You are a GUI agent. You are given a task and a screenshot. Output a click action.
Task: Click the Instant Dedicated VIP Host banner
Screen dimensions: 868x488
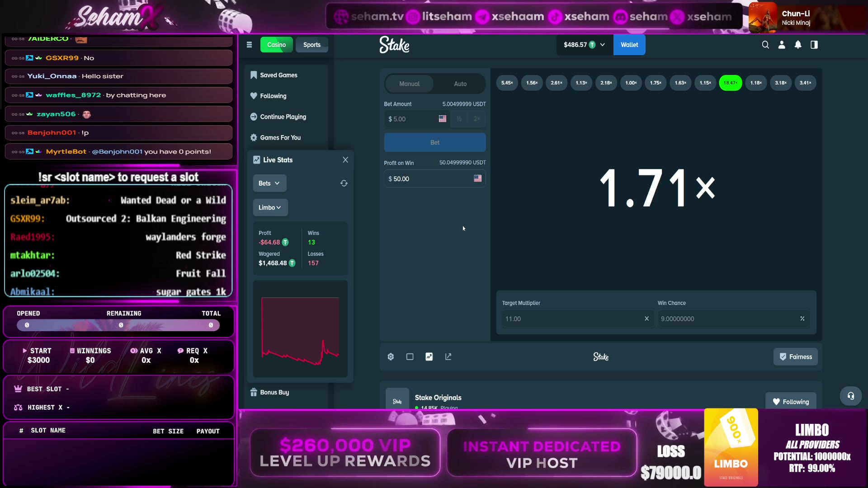pyautogui.click(x=542, y=452)
